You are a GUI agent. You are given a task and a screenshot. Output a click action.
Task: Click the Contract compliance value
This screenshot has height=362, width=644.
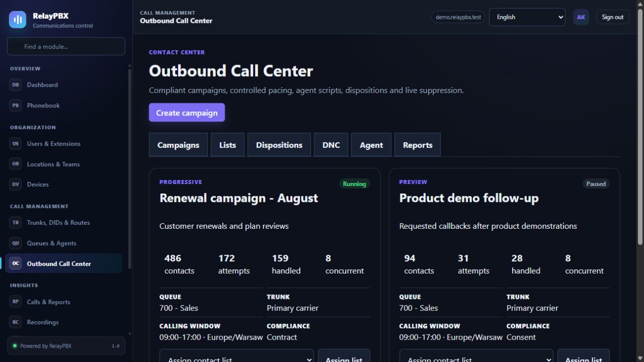pyautogui.click(x=282, y=337)
